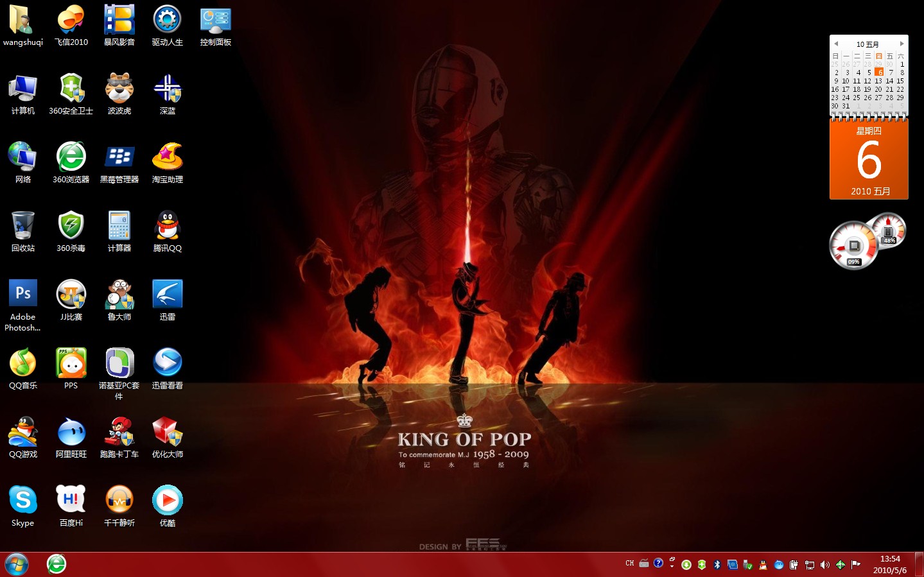Image resolution: width=924 pixels, height=577 pixels.
Task: Click the orange 星期四 date page
Action: coord(869,159)
